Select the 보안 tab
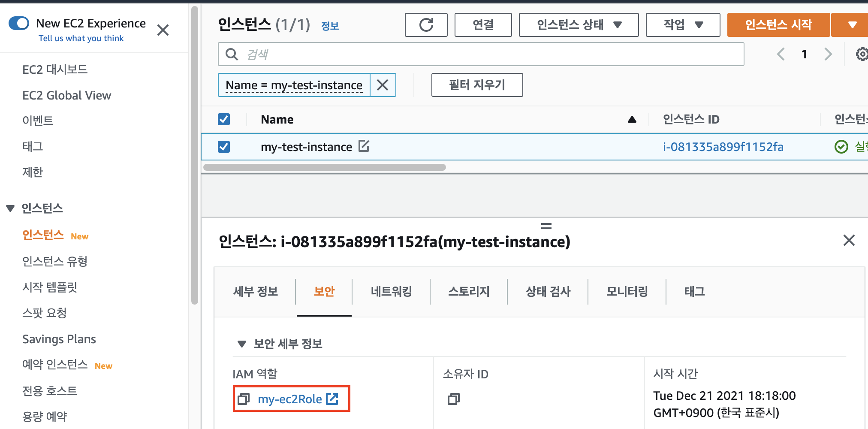The width and height of the screenshot is (868, 429). click(x=324, y=291)
